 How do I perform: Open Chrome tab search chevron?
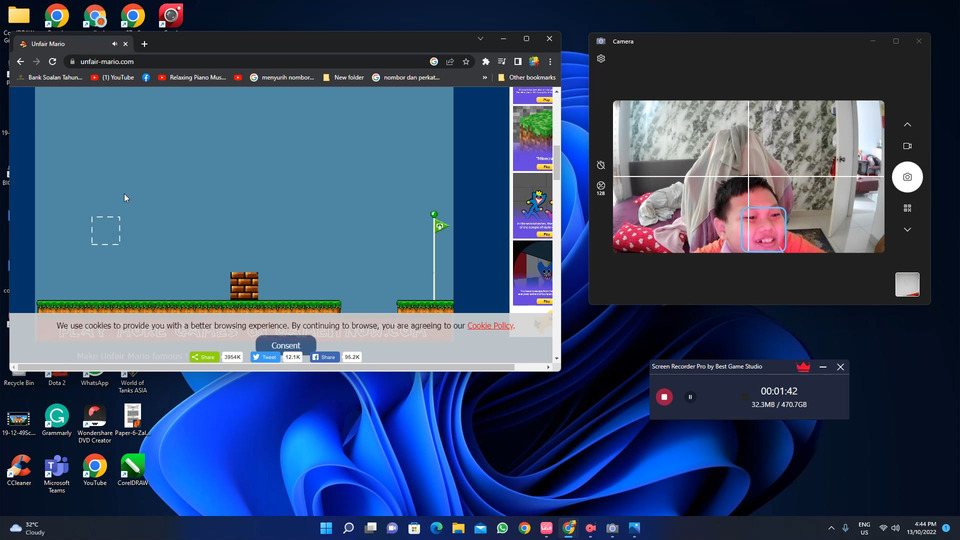[481, 39]
